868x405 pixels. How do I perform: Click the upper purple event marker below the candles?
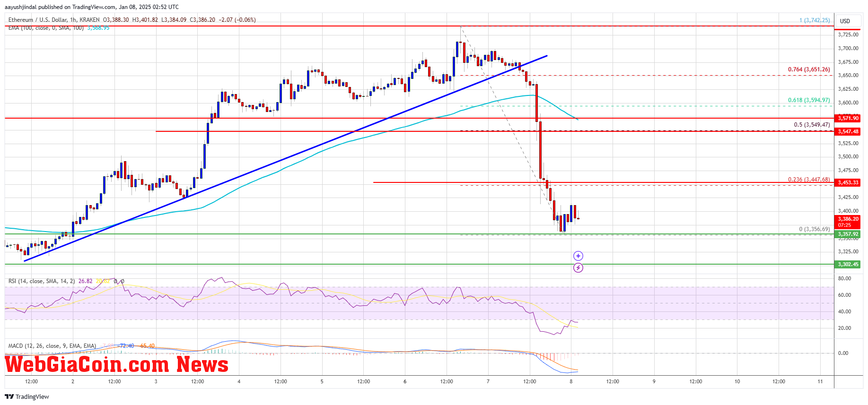click(x=578, y=256)
